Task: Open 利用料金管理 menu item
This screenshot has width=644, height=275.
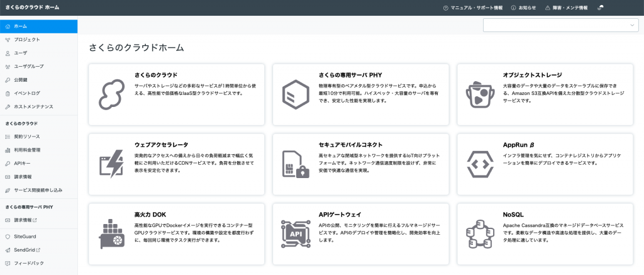Action: click(38, 150)
